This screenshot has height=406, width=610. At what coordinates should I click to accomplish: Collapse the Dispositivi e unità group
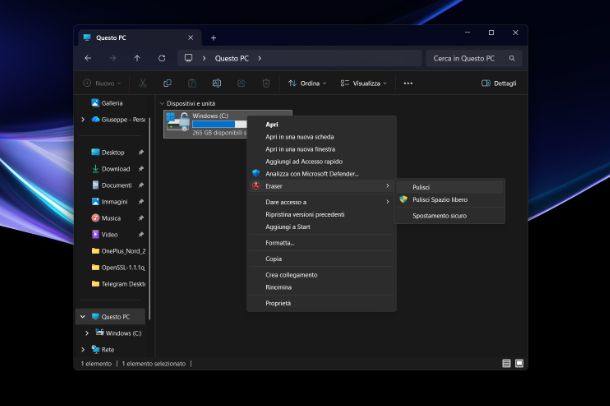(x=162, y=103)
